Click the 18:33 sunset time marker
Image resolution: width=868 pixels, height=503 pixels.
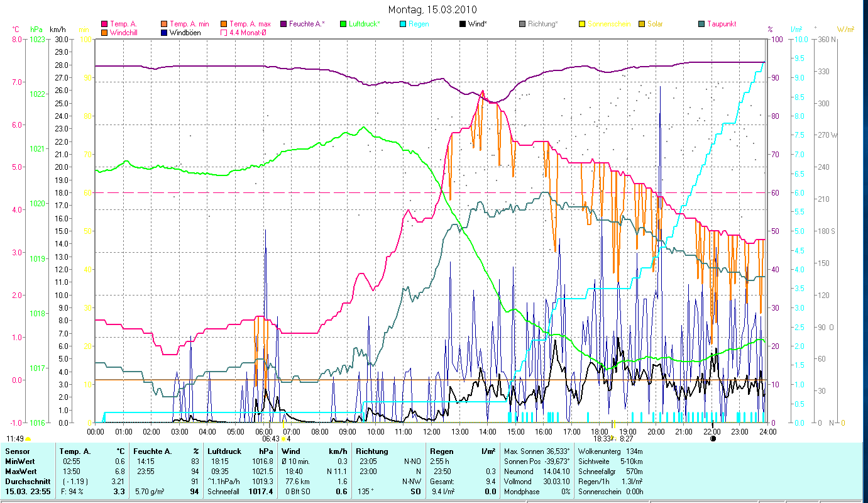tap(602, 439)
